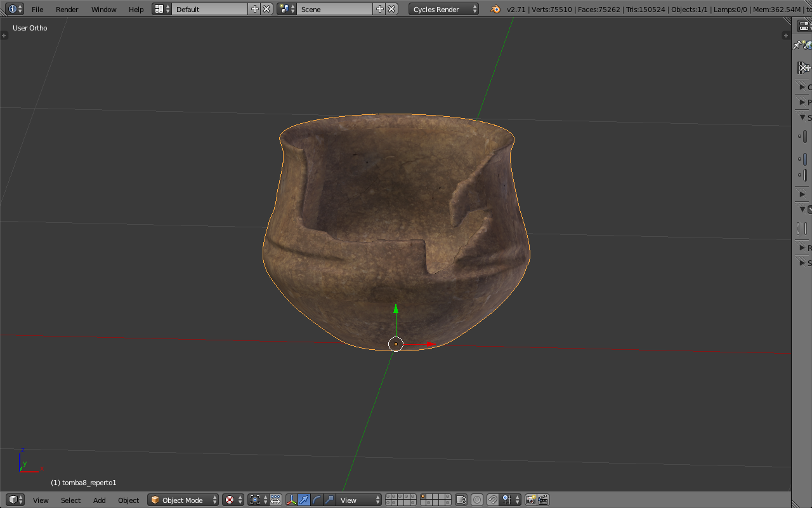This screenshot has width=812, height=508.
Task: Click the properties editor type button
Action: click(x=804, y=25)
